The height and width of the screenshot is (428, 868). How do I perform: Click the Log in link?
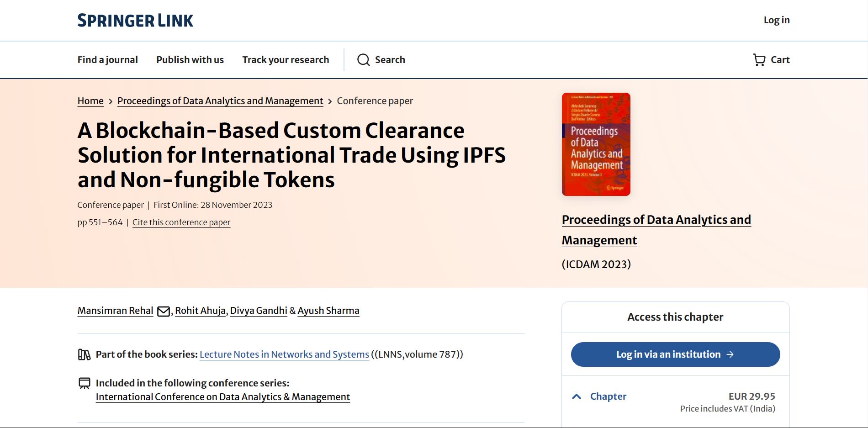point(776,20)
